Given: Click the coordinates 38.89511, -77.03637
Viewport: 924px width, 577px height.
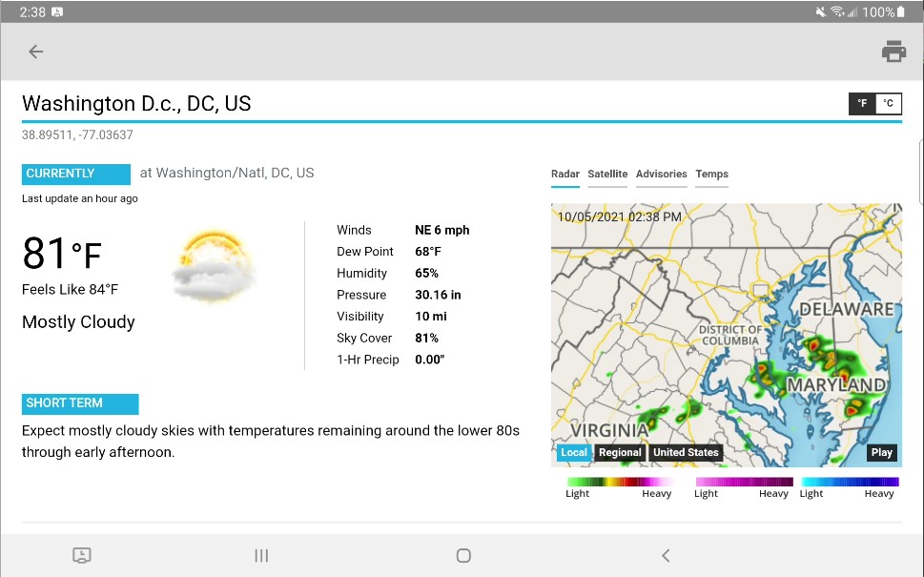Looking at the screenshot, I should (77, 135).
